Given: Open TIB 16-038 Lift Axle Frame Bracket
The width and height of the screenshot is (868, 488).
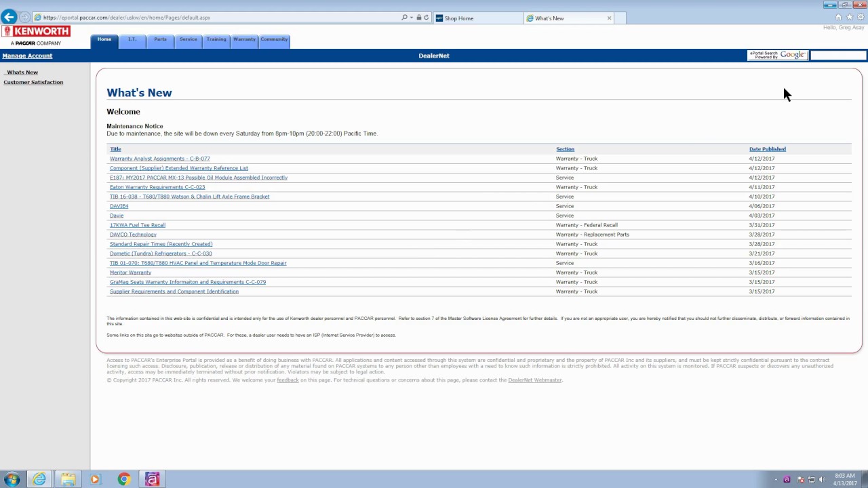Looking at the screenshot, I should [190, 197].
